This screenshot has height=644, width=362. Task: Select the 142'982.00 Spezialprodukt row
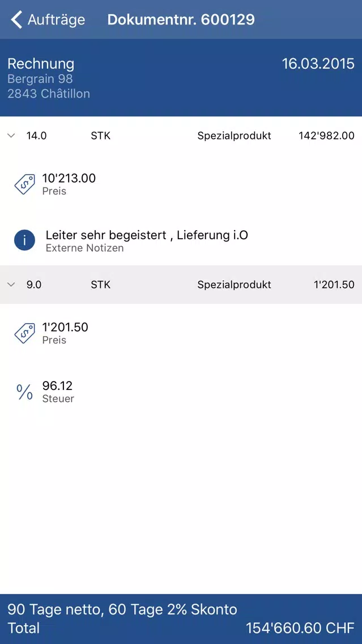click(181, 136)
